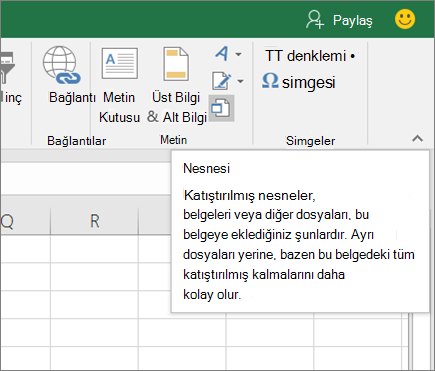Collapse the ribbon with the chevron
The width and height of the screenshot is (435, 371).
click(417, 138)
